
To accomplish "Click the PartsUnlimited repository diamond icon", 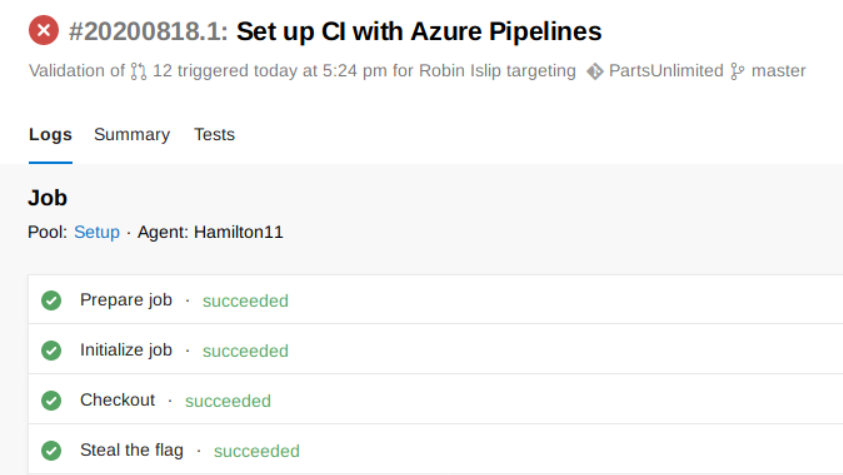I will [x=595, y=71].
